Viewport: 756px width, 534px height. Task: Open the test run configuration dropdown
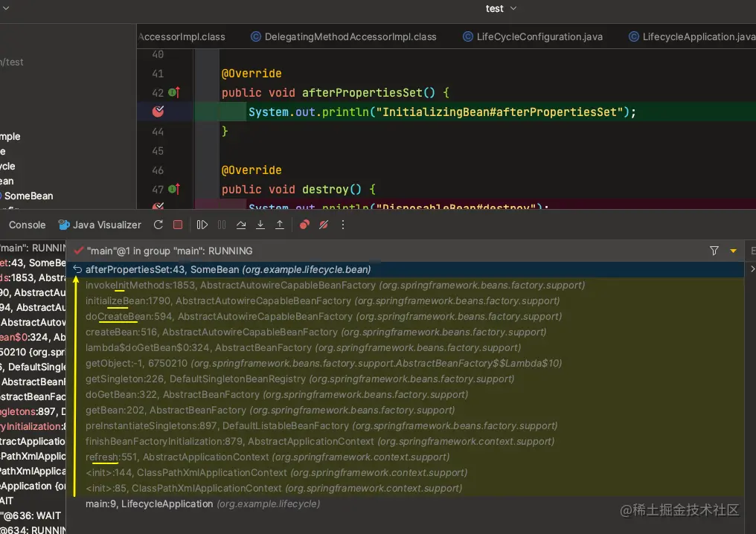coord(501,8)
